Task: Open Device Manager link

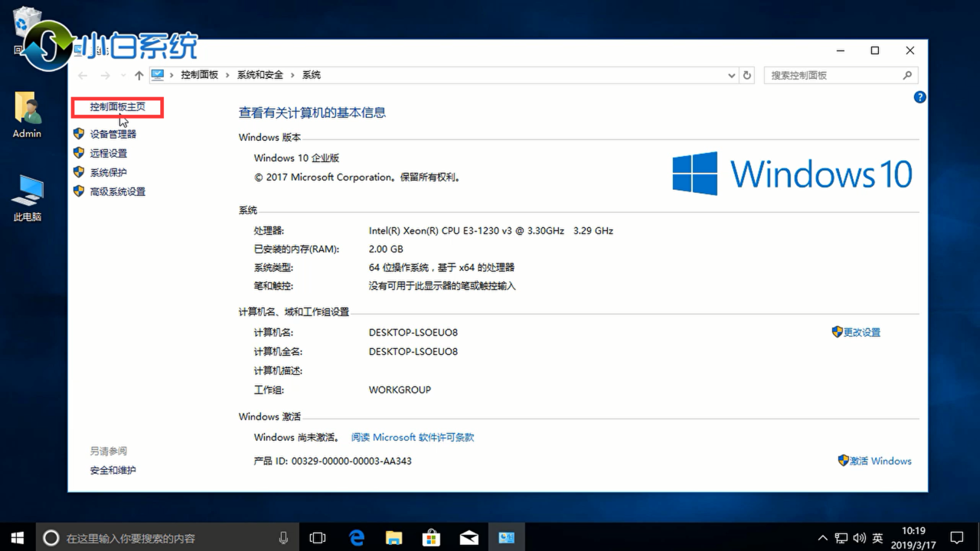Action: (x=113, y=134)
